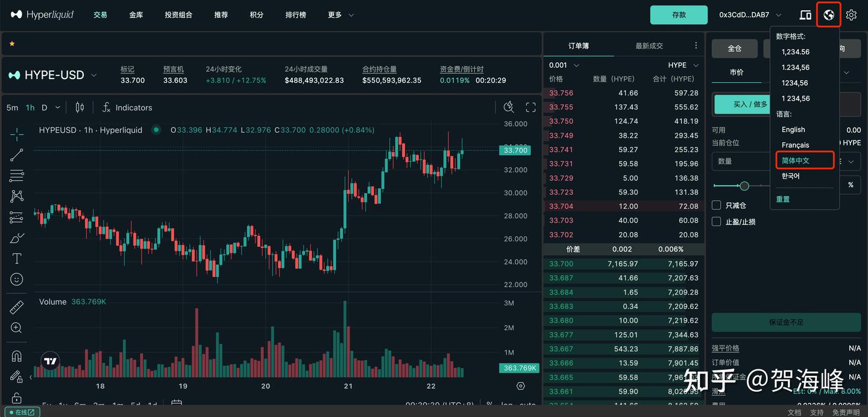Select the trend line drawing tool
868x417 pixels.
[17, 155]
